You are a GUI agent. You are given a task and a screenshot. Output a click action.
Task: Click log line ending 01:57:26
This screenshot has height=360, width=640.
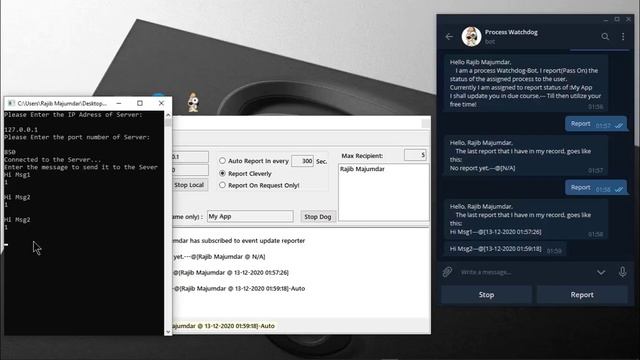point(231,273)
